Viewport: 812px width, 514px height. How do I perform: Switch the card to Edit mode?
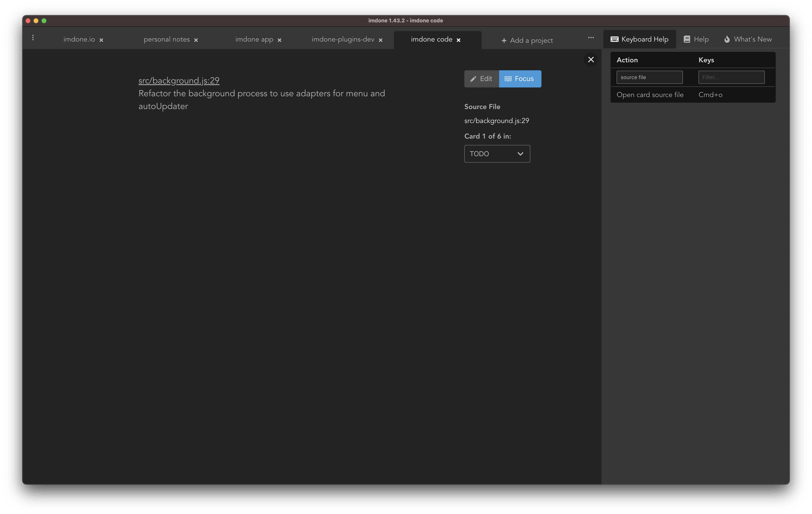click(x=482, y=79)
